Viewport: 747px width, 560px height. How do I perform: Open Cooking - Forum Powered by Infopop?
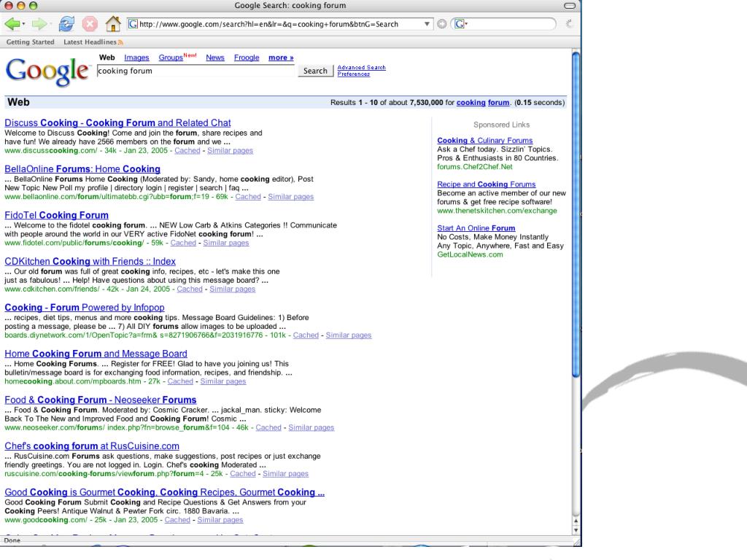coord(85,308)
